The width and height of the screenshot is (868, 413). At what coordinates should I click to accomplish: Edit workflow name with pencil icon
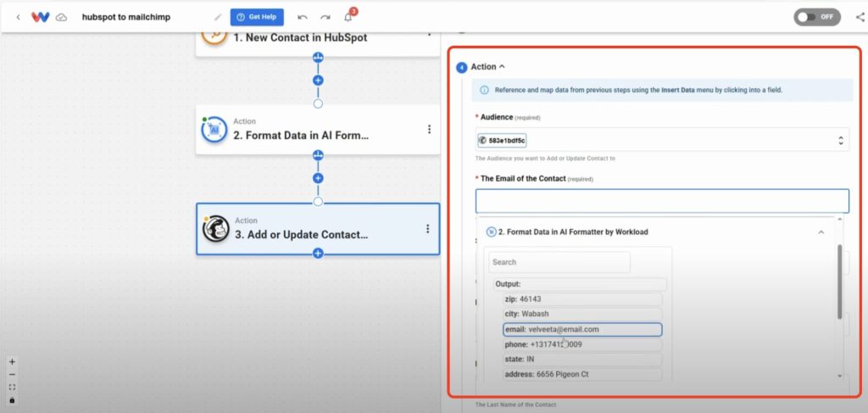(x=218, y=17)
